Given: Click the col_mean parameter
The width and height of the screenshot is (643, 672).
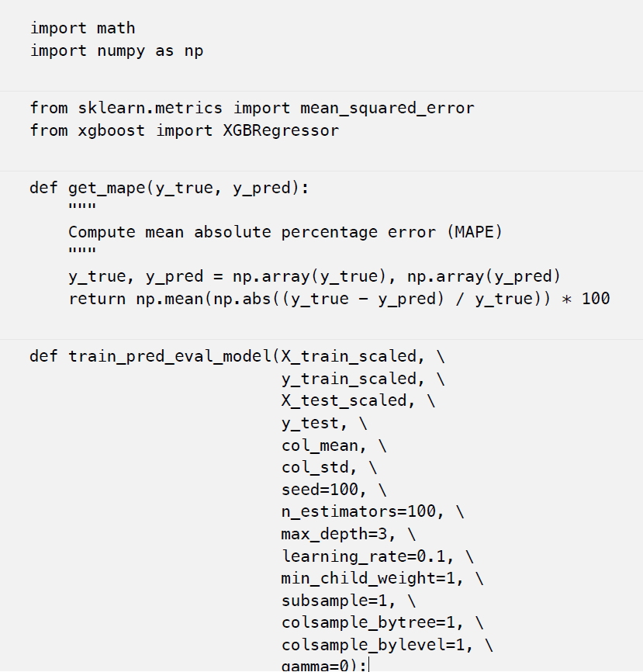Looking at the screenshot, I should [x=319, y=445].
